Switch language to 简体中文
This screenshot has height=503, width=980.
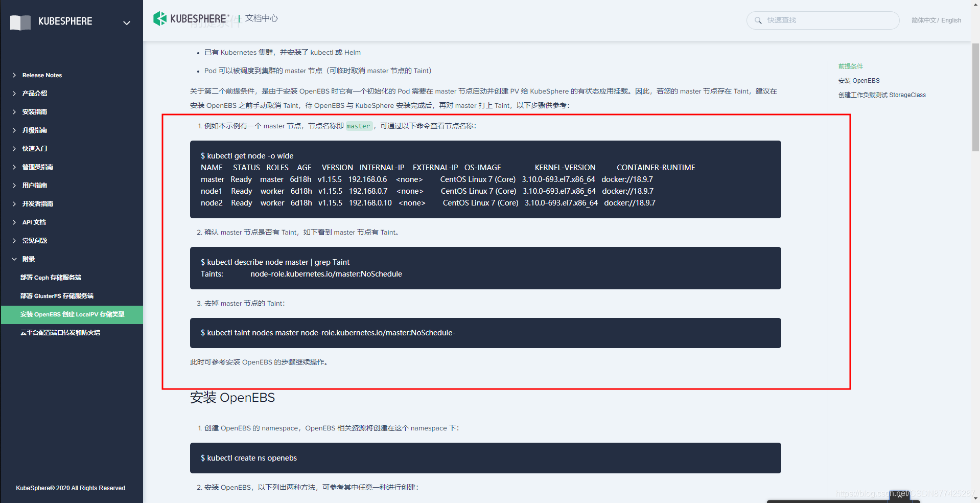pyautogui.click(x=923, y=20)
